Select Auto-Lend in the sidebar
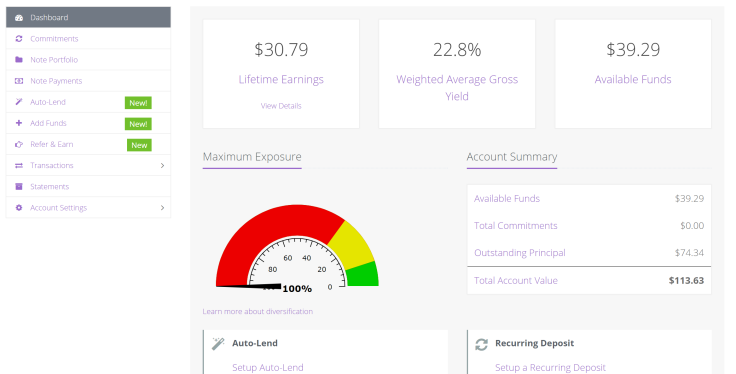Image resolution: width=736 pixels, height=374 pixels. (x=88, y=102)
